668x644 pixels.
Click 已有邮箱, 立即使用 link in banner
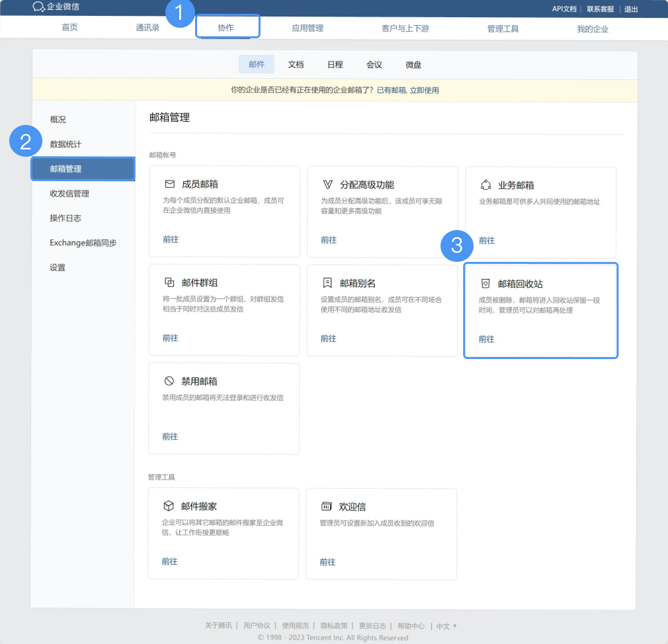tap(407, 90)
